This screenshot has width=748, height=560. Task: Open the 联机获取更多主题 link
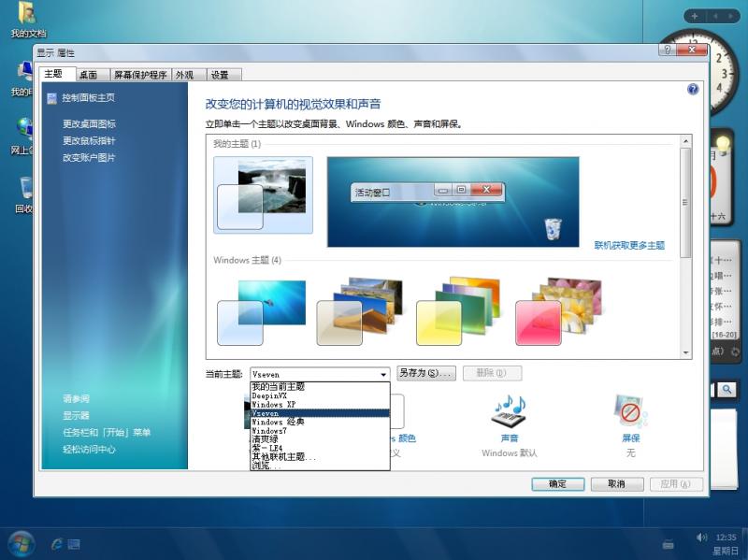click(x=629, y=245)
